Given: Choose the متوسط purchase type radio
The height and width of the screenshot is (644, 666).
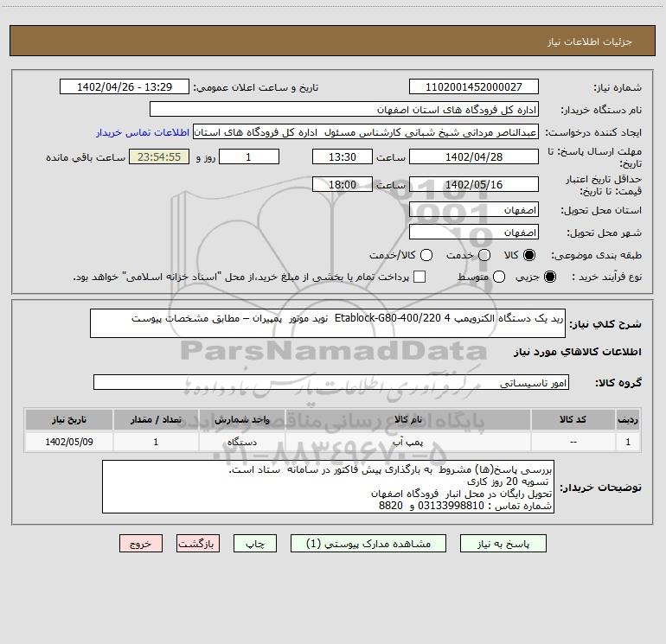Looking at the screenshot, I should pos(499,277).
